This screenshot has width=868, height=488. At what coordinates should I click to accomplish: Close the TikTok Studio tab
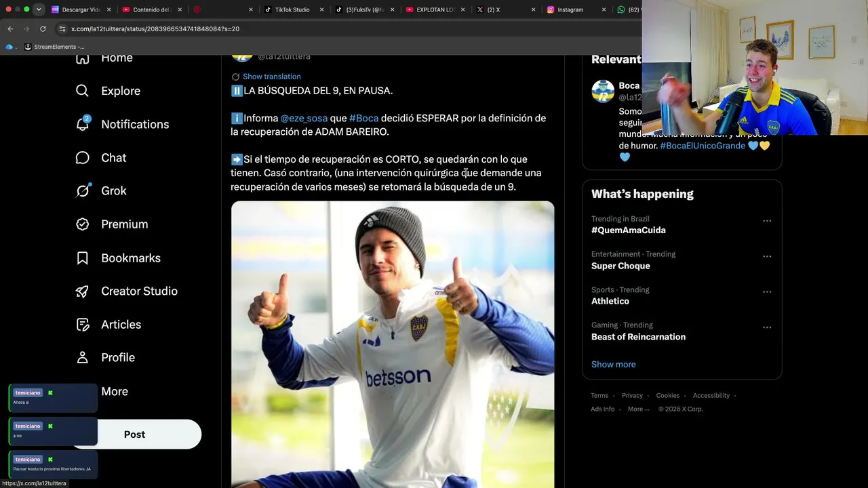pos(321,10)
